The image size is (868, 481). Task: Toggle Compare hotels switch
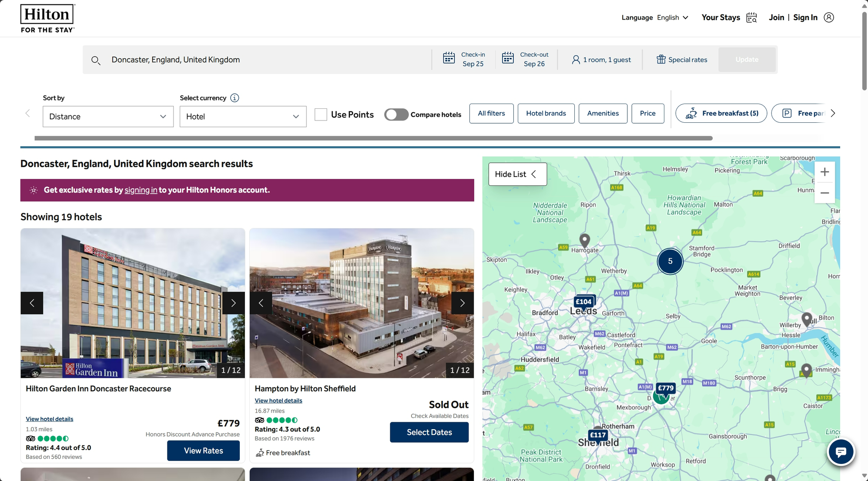pyautogui.click(x=396, y=114)
